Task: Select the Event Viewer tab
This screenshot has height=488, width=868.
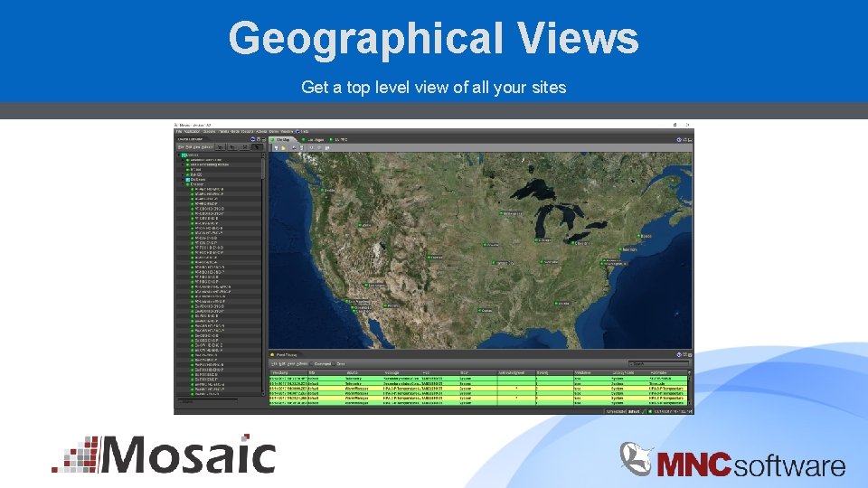Action: coord(285,354)
